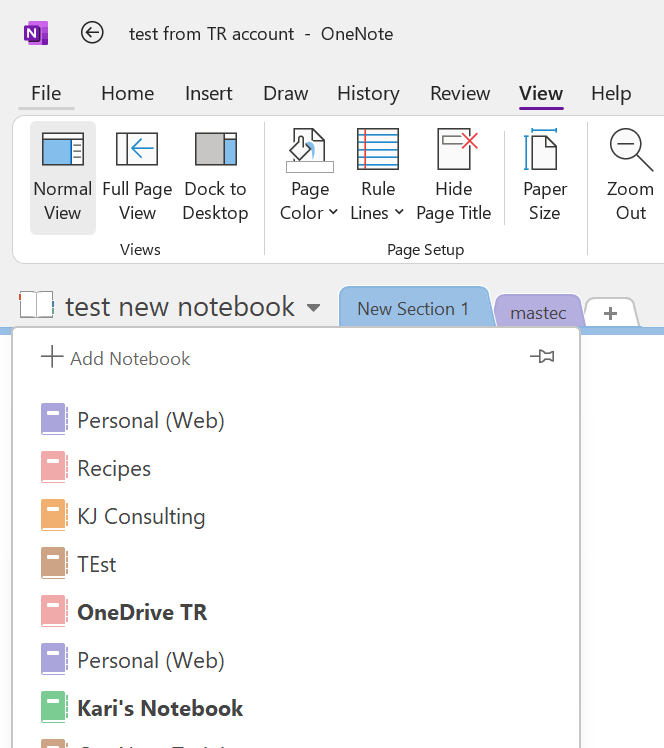664x748 pixels.
Task: Click the orange KJ Consulting notebook icon
Action: 54,515
